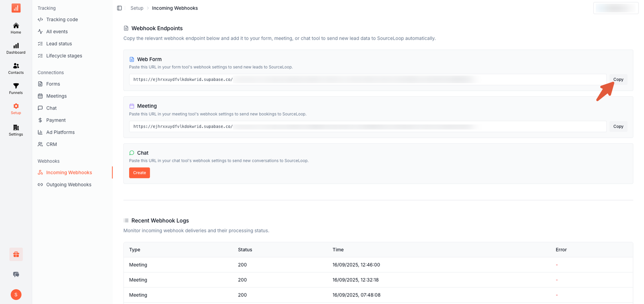
Task: Open the chat bubbles icon
Action: click(16, 275)
